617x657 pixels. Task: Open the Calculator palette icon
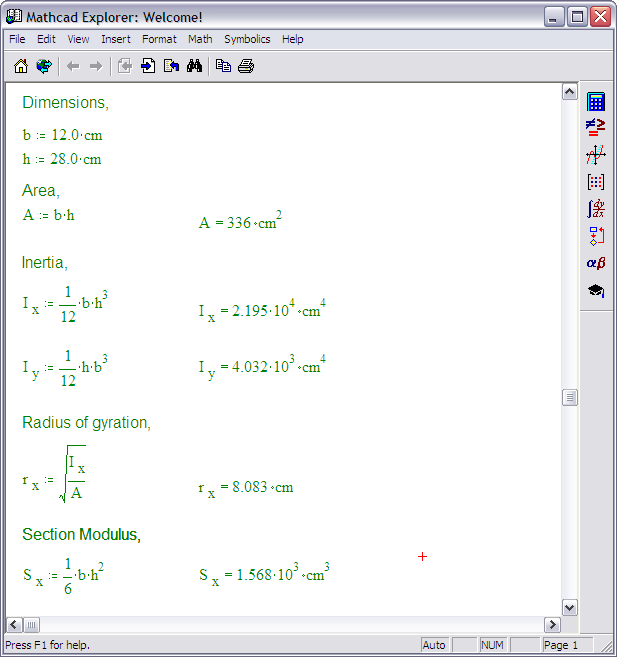596,101
